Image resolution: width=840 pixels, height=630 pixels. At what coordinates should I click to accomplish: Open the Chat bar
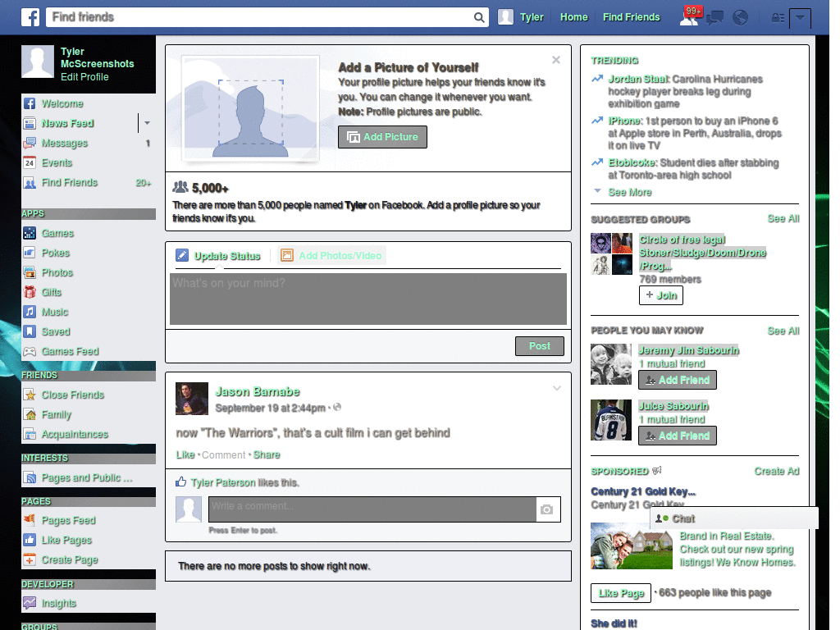point(734,518)
